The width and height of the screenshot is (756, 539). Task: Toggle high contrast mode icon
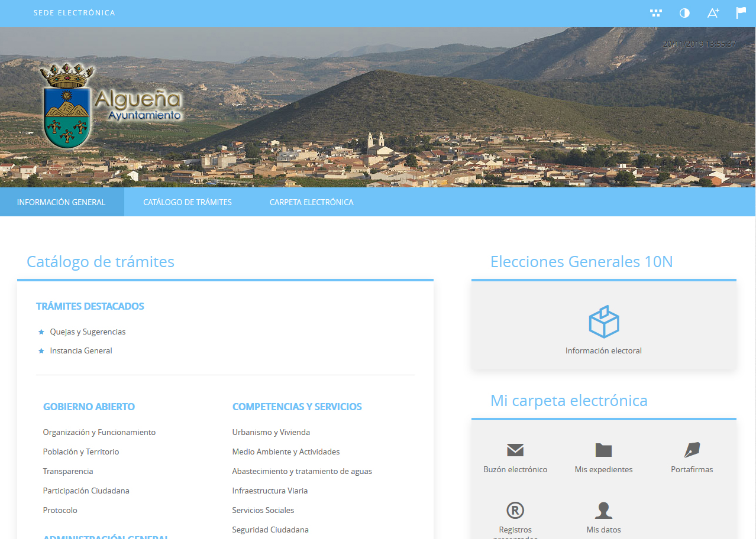click(684, 13)
